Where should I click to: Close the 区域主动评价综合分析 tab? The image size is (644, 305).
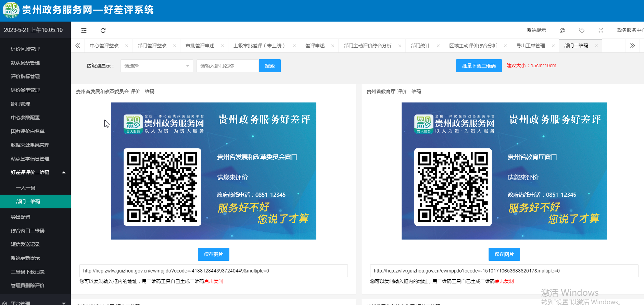(x=505, y=46)
